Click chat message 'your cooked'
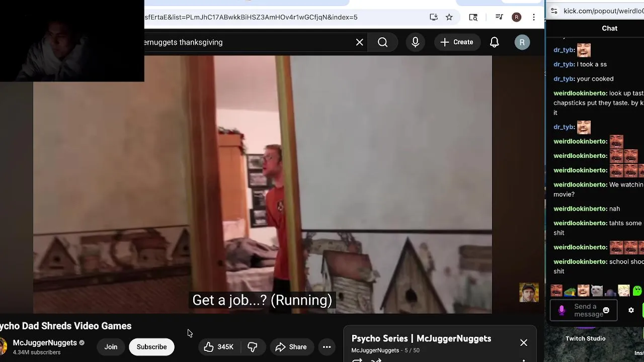Viewport: 644px width, 362px height. tap(595, 79)
